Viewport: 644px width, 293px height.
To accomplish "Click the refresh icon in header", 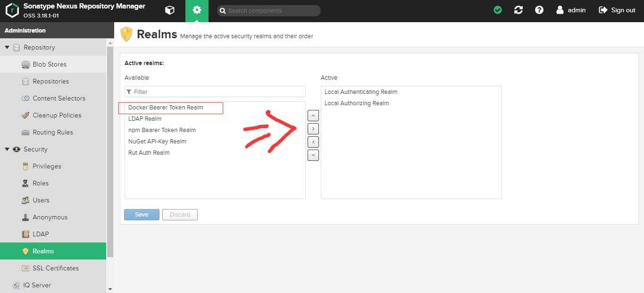I will coord(519,10).
